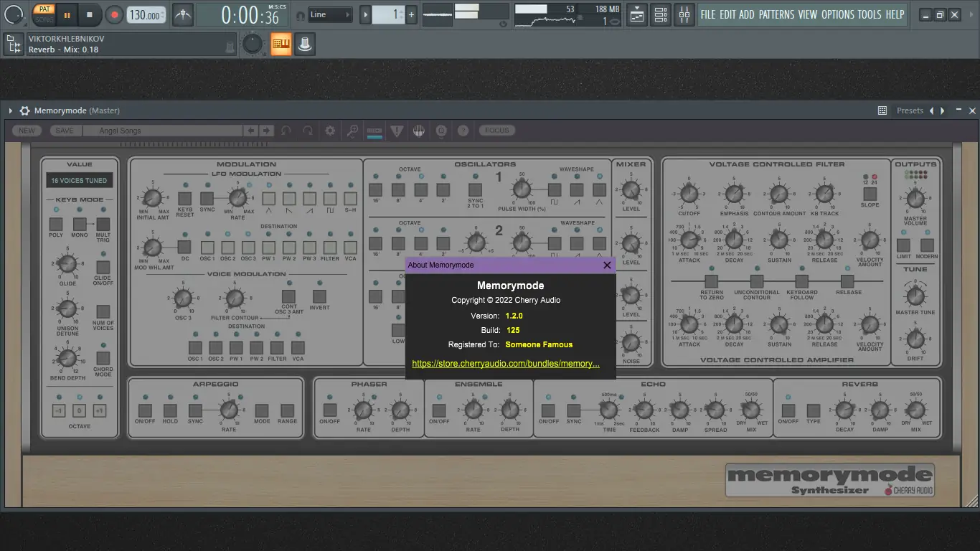Click the SAVE preset button

coord(65,131)
